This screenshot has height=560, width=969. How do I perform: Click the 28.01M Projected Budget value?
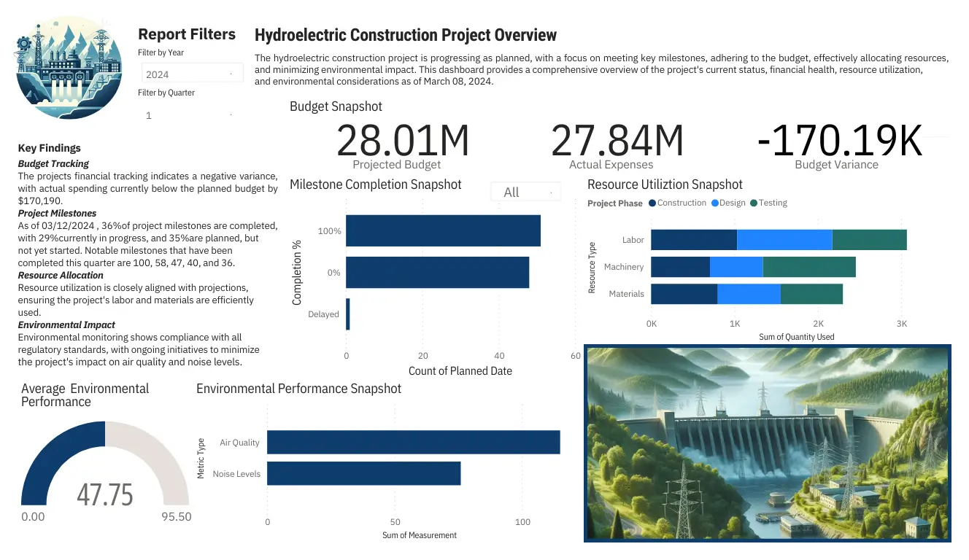tap(404, 140)
